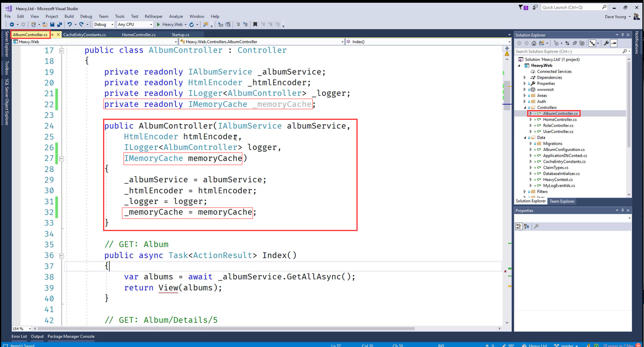Toggle Categorized view in Properties panel
644x347 pixels.
519,226
